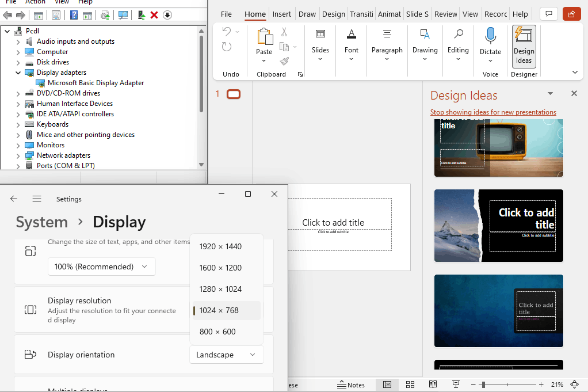The width and height of the screenshot is (588, 392).
Task: Open the Design tab in PowerPoint
Action: click(x=333, y=14)
